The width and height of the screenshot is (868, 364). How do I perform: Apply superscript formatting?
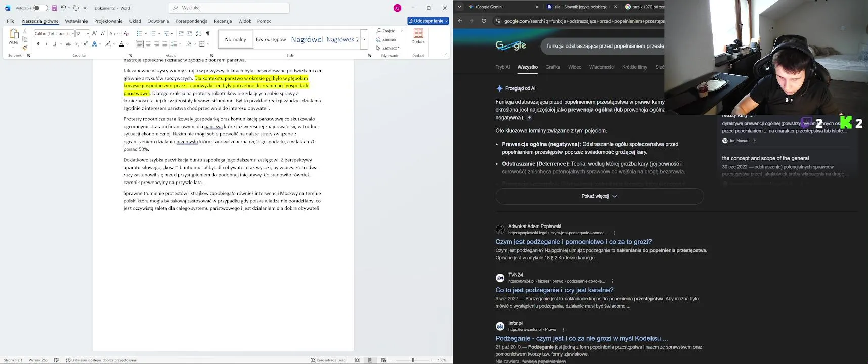[x=85, y=44]
